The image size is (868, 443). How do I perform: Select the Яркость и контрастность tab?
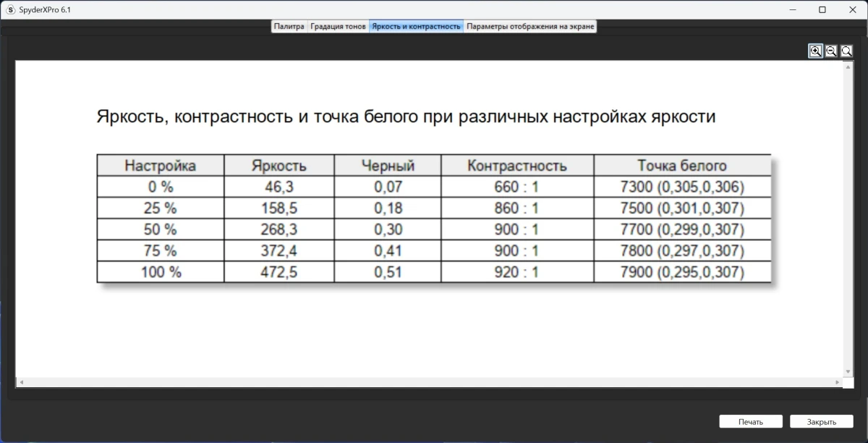click(416, 26)
